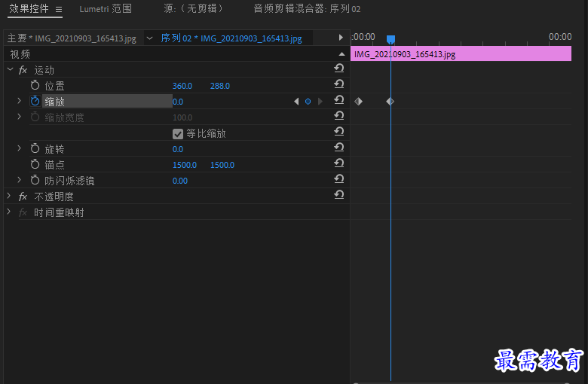This screenshot has height=384, width=588.
Task: Edit the 位置 X value 360.0
Action: point(182,86)
